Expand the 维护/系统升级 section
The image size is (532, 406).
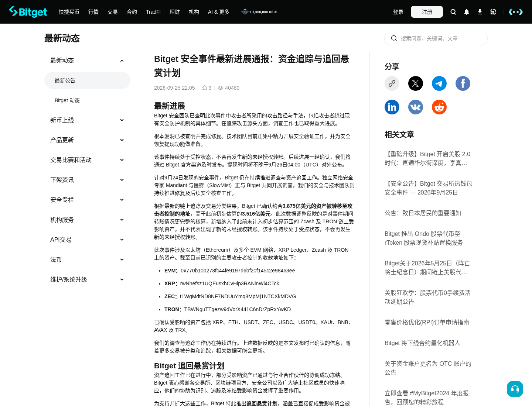click(x=122, y=280)
